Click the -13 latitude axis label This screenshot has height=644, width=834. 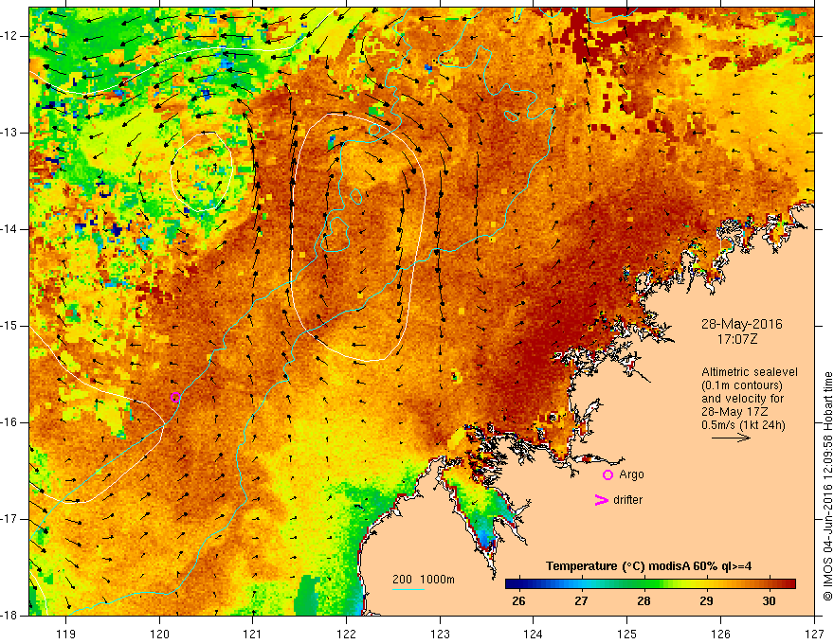(9, 133)
